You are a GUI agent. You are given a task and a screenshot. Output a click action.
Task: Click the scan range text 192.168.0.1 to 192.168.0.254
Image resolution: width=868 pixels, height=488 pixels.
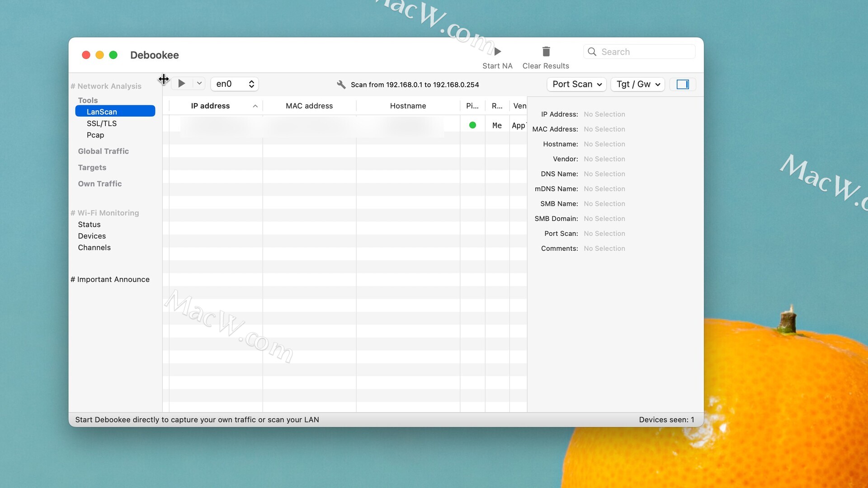[x=415, y=84]
